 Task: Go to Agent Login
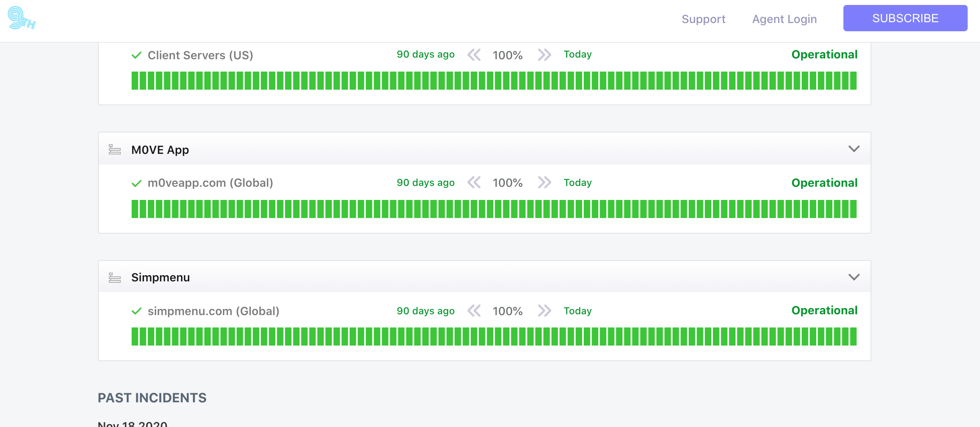click(x=785, y=19)
